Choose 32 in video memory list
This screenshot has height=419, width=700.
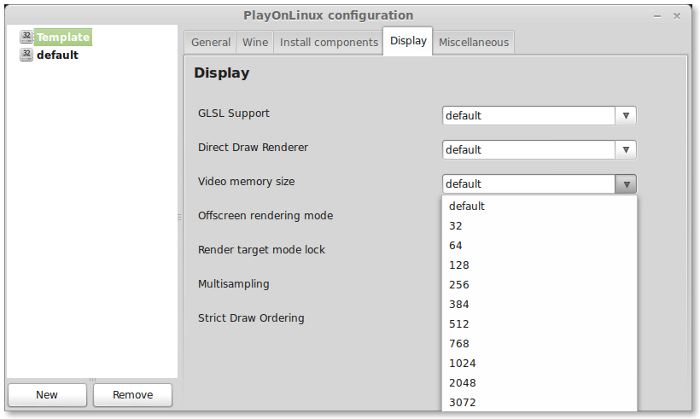539,226
